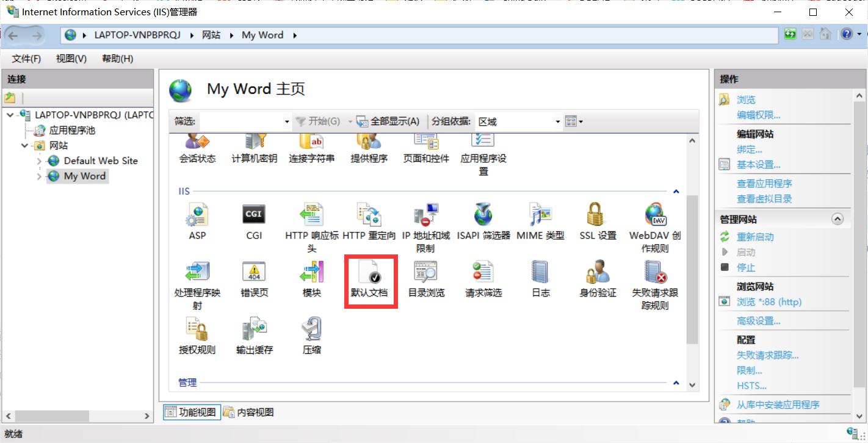Expand the Default Web Site node
868x443 pixels.
38,160
